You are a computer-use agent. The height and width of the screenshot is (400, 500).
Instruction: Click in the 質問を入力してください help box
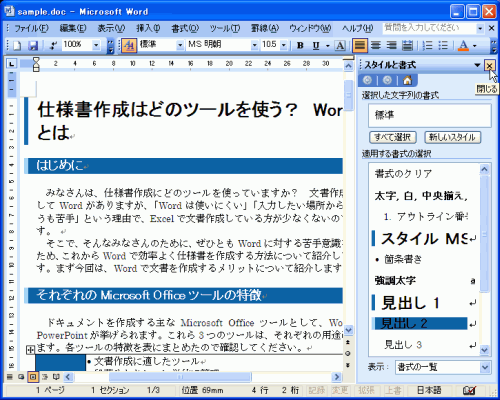coord(429,28)
